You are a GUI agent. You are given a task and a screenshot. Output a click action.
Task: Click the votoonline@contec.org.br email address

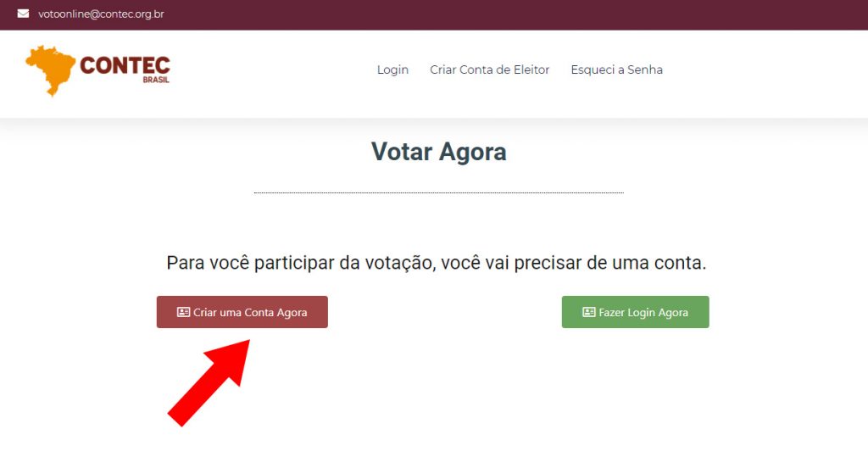coord(101,14)
